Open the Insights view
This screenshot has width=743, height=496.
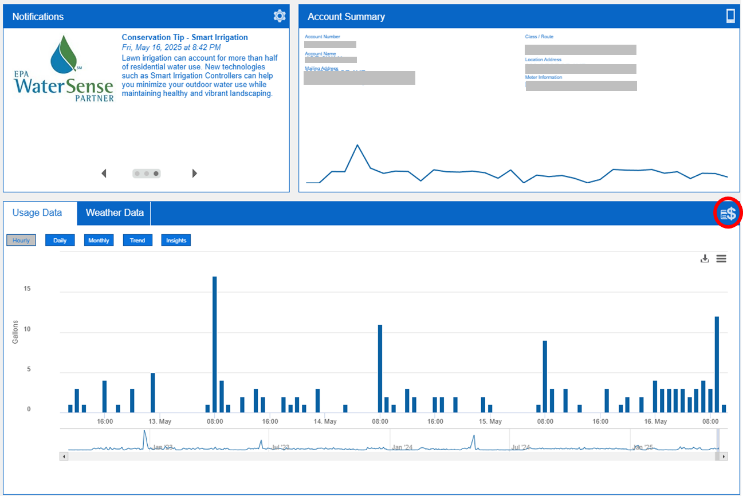tap(176, 240)
